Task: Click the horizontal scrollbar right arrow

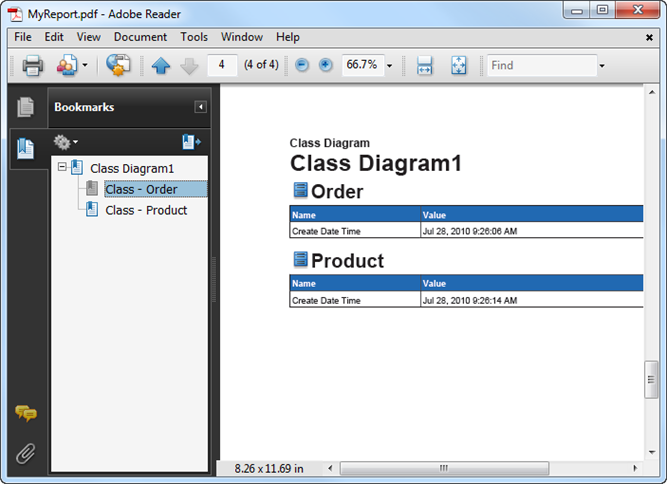Action: point(635,468)
